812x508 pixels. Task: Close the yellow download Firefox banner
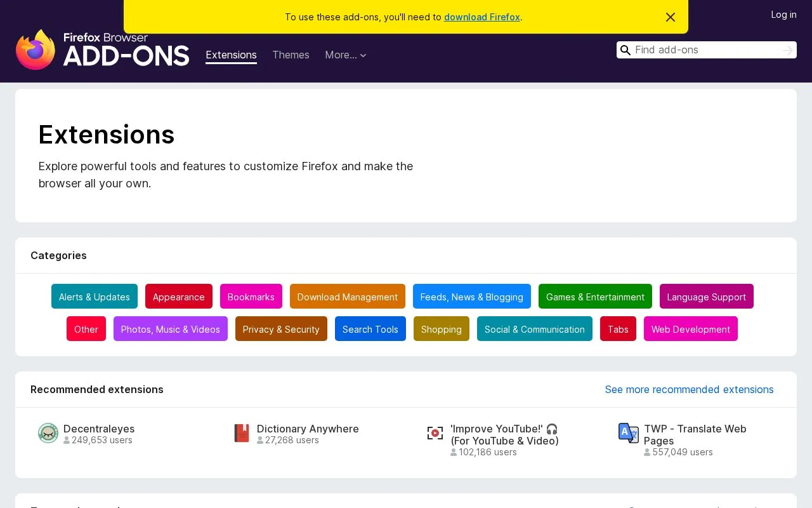click(671, 17)
